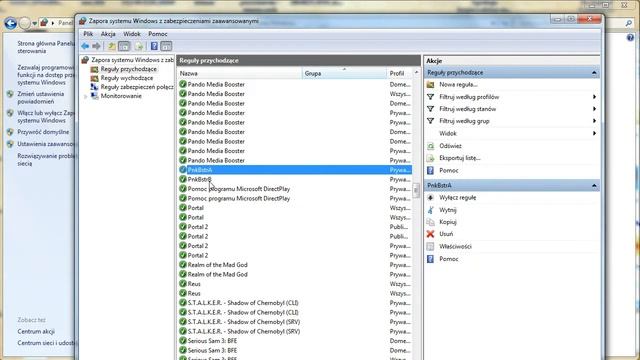
Task: Select the first Serious Sam 3: BFE row
Action: click(x=295, y=341)
